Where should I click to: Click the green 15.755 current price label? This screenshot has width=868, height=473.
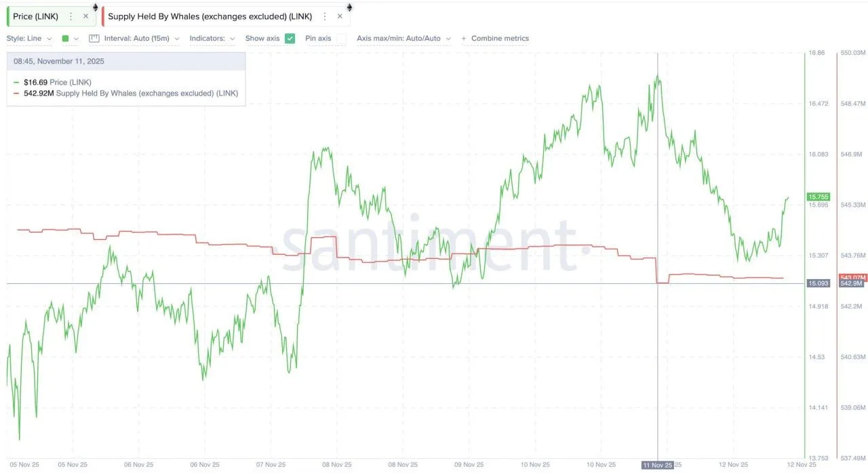818,197
